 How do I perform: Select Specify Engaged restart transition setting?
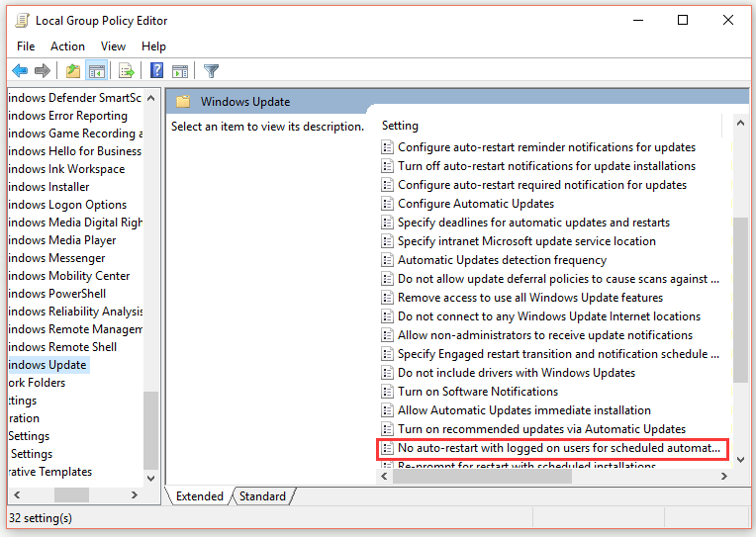[x=558, y=354]
